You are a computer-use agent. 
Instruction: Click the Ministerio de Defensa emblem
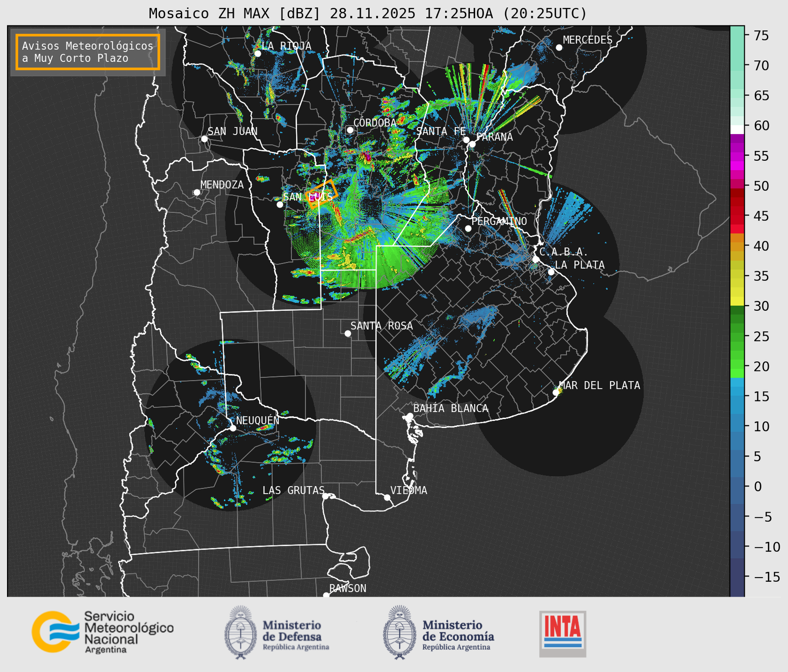tap(241, 632)
